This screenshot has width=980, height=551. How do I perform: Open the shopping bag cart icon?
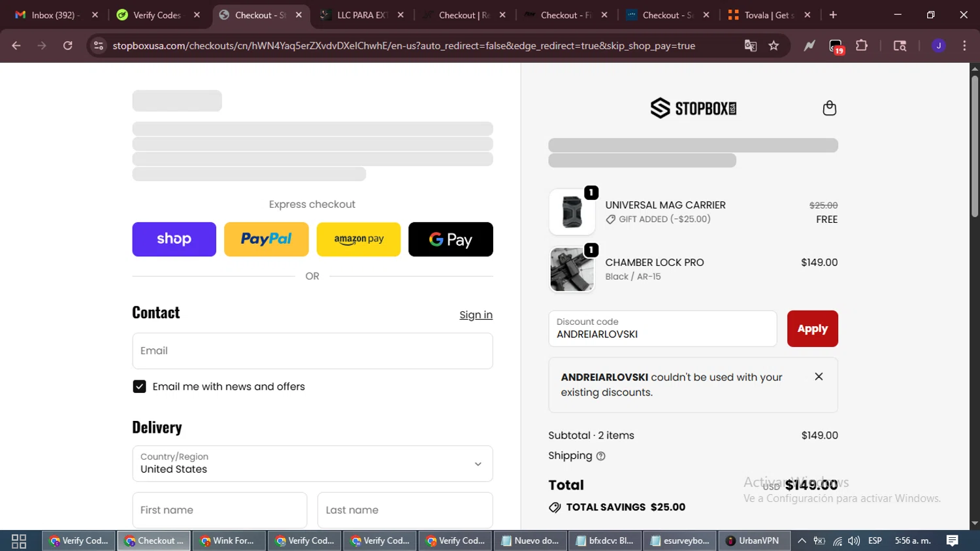pos(829,109)
